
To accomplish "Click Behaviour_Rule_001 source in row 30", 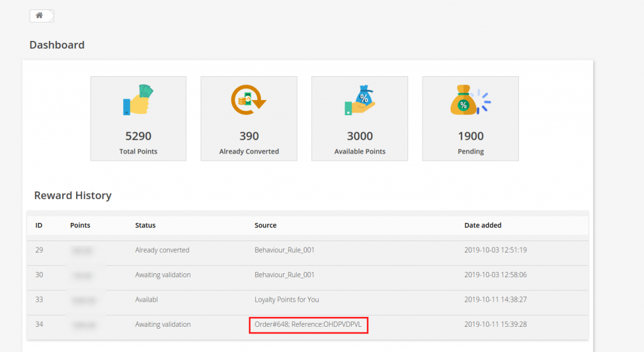I will pos(284,275).
